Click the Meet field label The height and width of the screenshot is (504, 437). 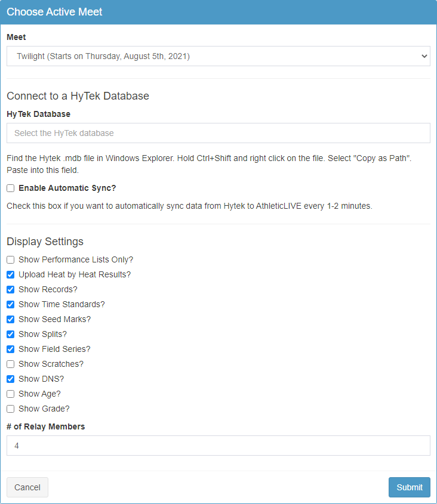(16, 37)
